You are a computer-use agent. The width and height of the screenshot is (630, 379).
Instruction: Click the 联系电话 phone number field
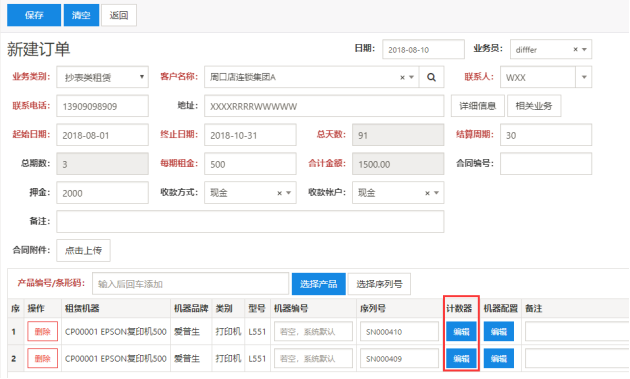[102, 106]
